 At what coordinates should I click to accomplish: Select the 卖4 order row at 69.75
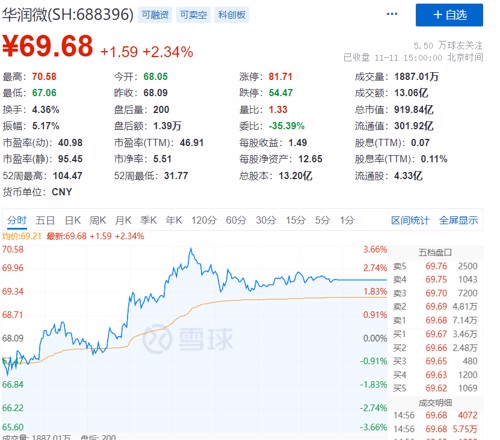pos(435,279)
